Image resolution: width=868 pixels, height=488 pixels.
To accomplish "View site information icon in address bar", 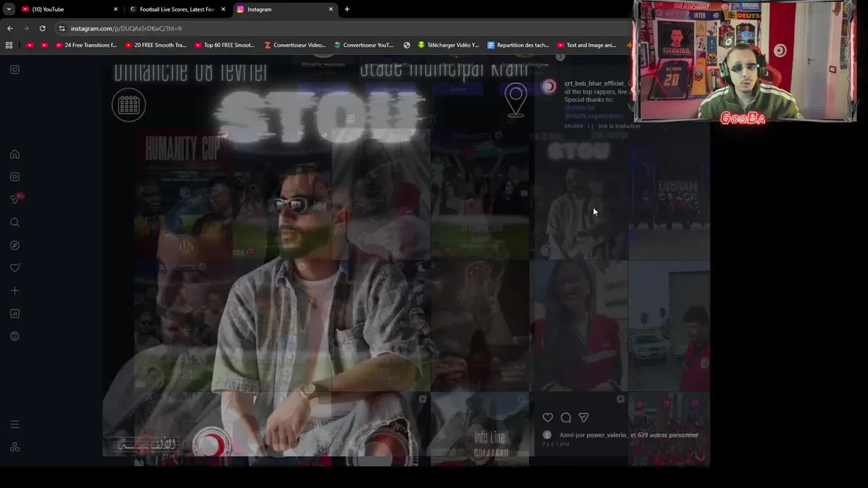I will coord(62,28).
